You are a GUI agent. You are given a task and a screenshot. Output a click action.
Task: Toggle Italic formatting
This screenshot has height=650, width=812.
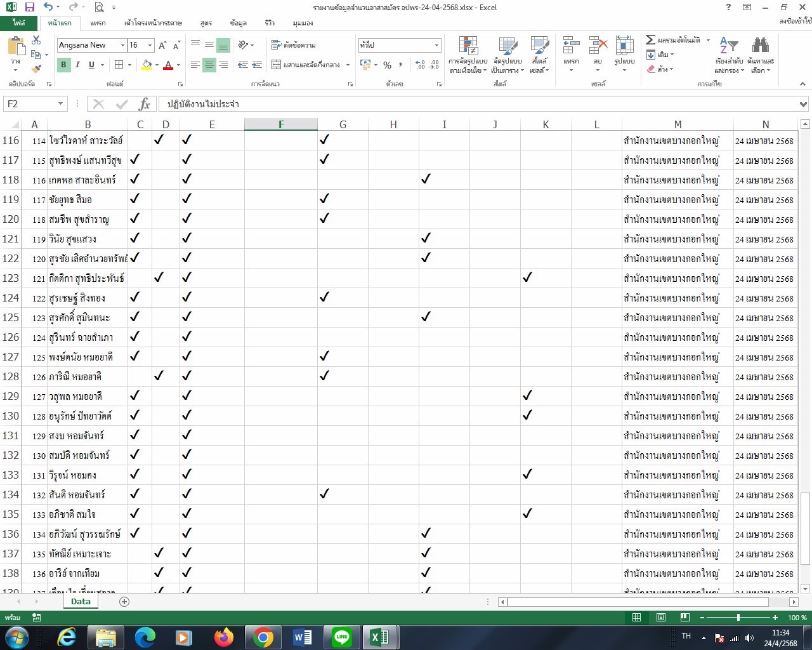pos(77,65)
